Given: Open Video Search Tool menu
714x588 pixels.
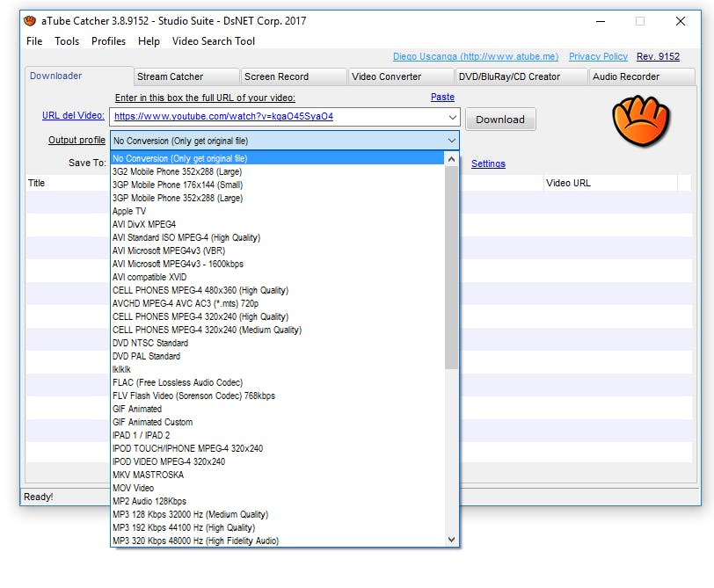Looking at the screenshot, I should pos(213,41).
